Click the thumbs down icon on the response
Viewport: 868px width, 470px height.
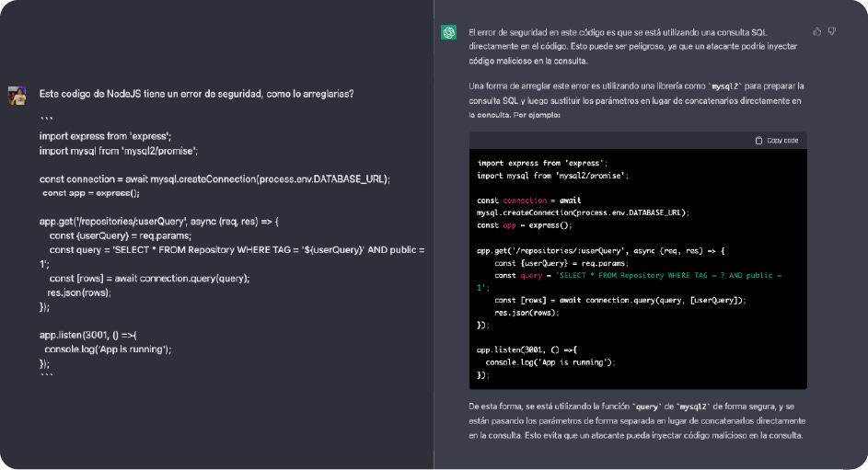tap(831, 31)
